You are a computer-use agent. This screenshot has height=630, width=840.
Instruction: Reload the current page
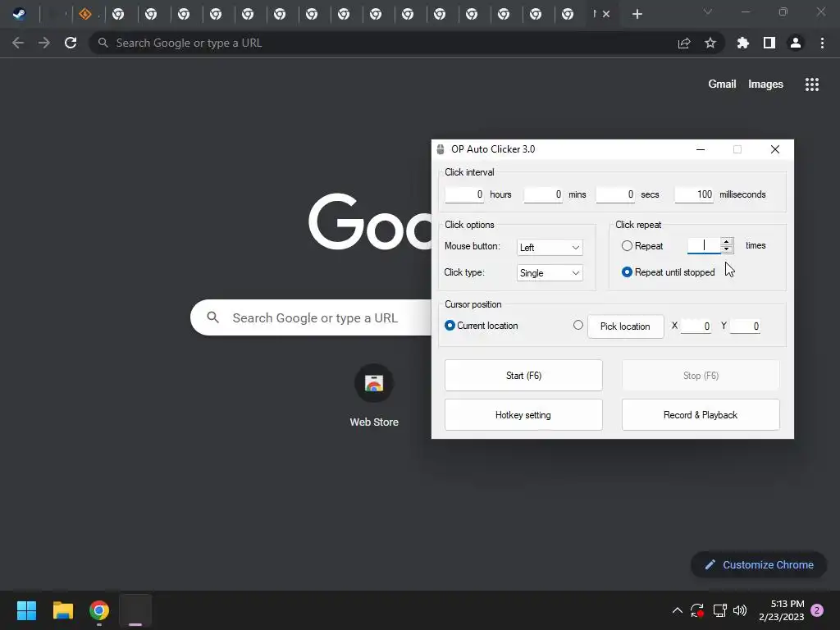tap(71, 43)
